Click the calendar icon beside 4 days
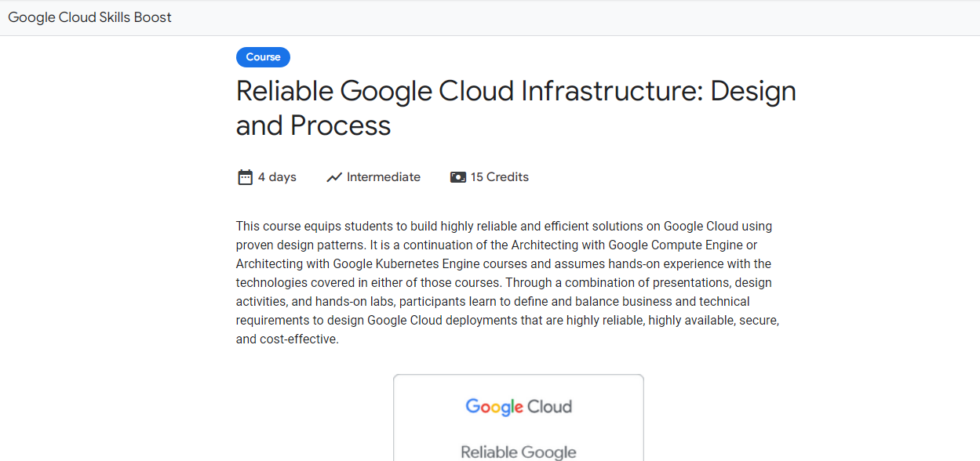This screenshot has height=461, width=980. coord(245,177)
